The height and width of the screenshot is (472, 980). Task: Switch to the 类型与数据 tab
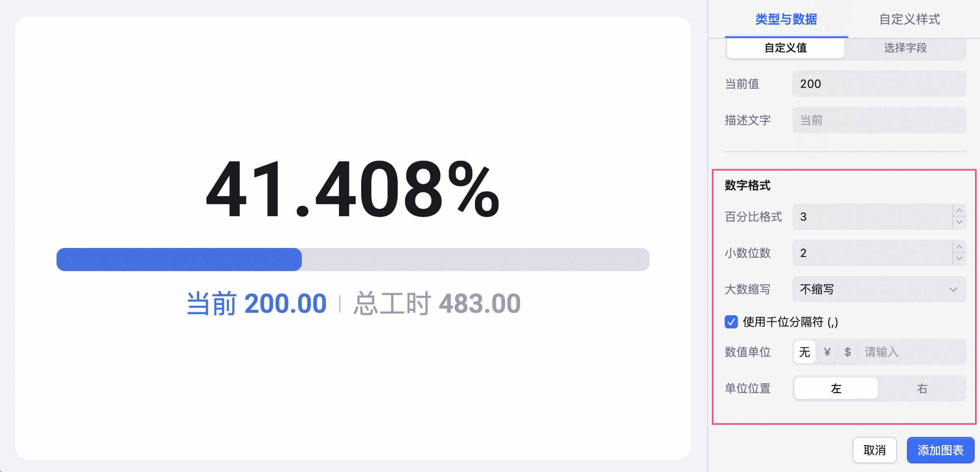tap(786, 19)
